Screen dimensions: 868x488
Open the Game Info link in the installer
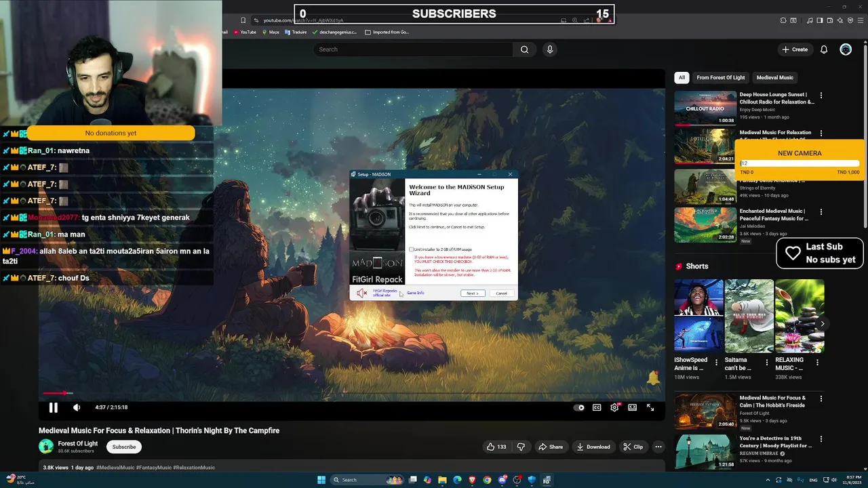(x=416, y=293)
